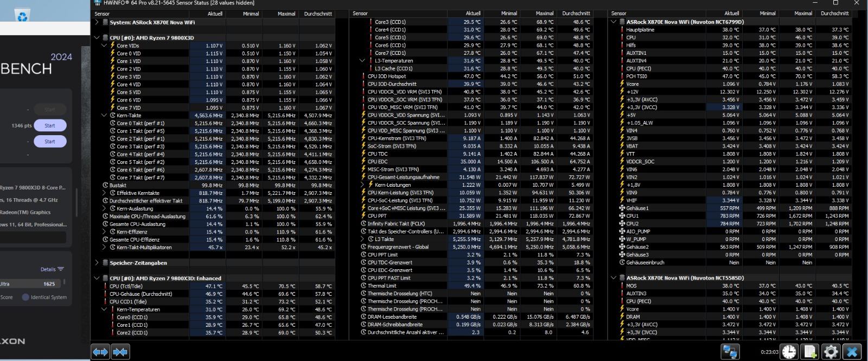Expand Effektive Kerntakte
This screenshot has height=361, width=868.
click(105, 193)
